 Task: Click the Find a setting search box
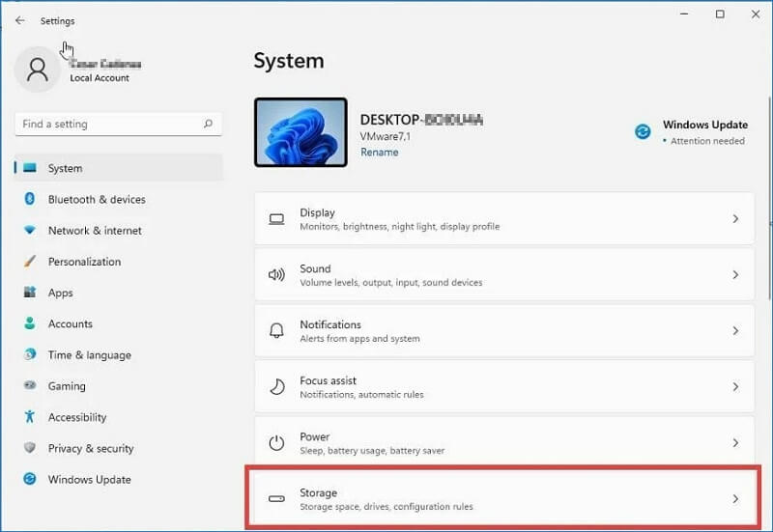pyautogui.click(x=118, y=124)
